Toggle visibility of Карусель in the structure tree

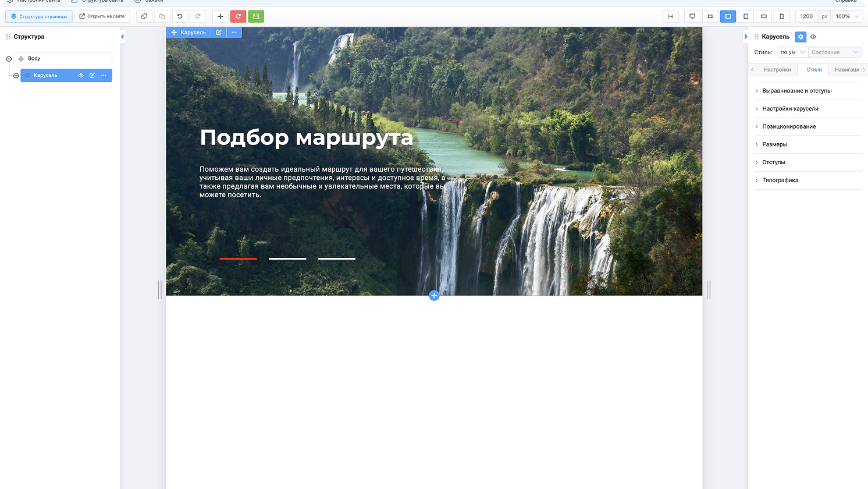tap(81, 75)
